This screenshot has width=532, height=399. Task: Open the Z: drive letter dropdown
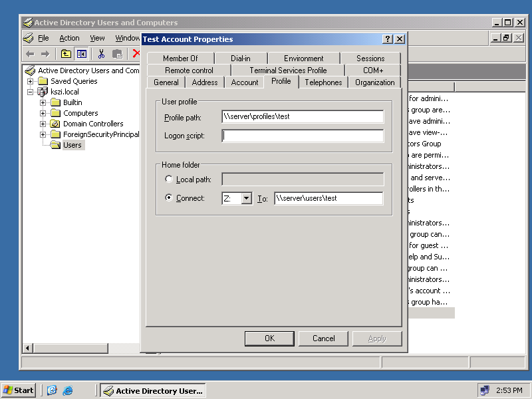pyautogui.click(x=247, y=198)
